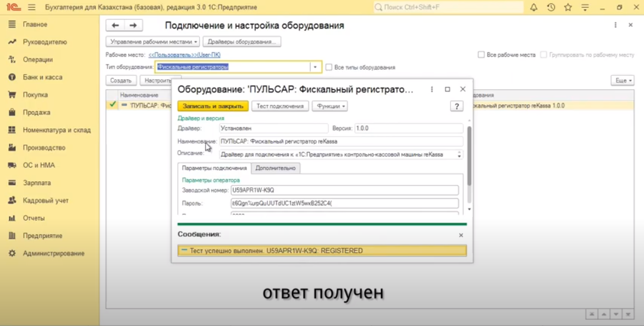Screen dimensions: 644x326
Task: Click the Предприятие building icon
Action: (12, 236)
